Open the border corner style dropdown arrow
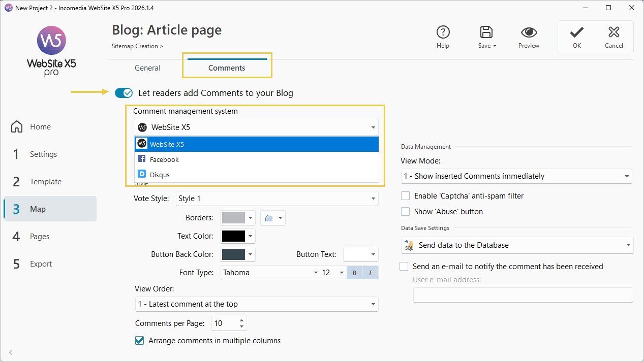The height and width of the screenshot is (362, 644). [280, 218]
